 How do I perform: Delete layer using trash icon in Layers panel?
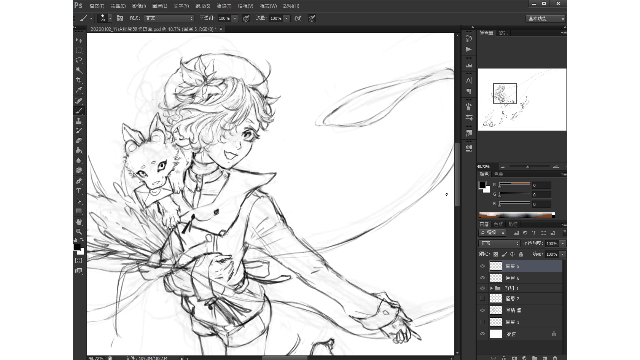[x=555, y=358]
